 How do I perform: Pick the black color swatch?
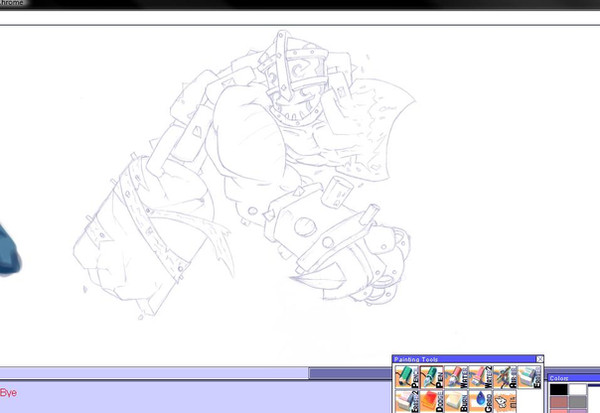pyautogui.click(x=558, y=390)
